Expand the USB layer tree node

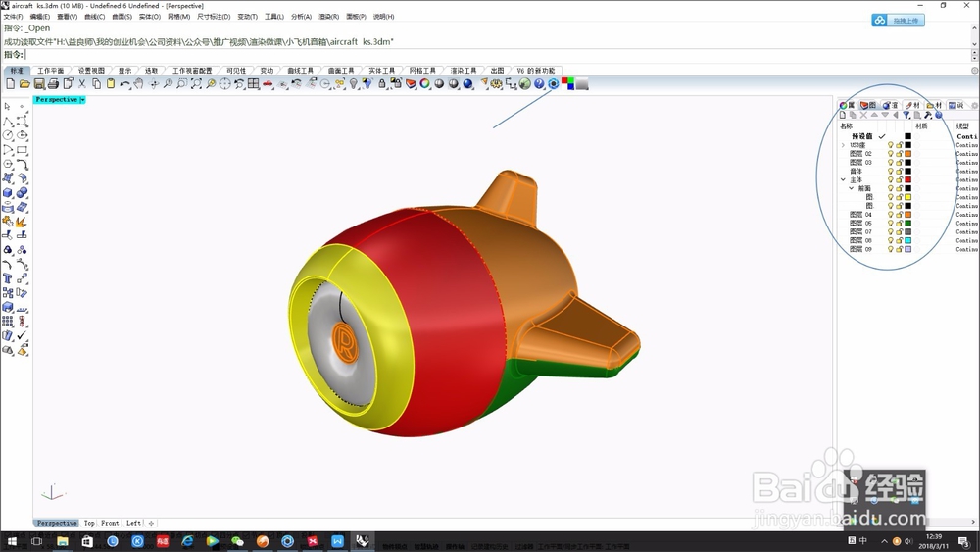(843, 145)
